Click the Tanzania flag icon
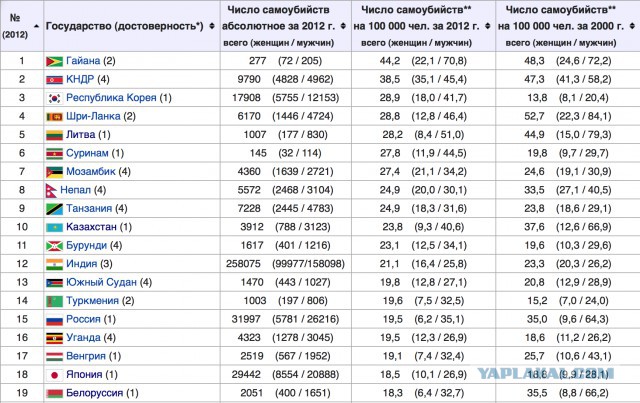The image size is (640, 403). [x=54, y=209]
